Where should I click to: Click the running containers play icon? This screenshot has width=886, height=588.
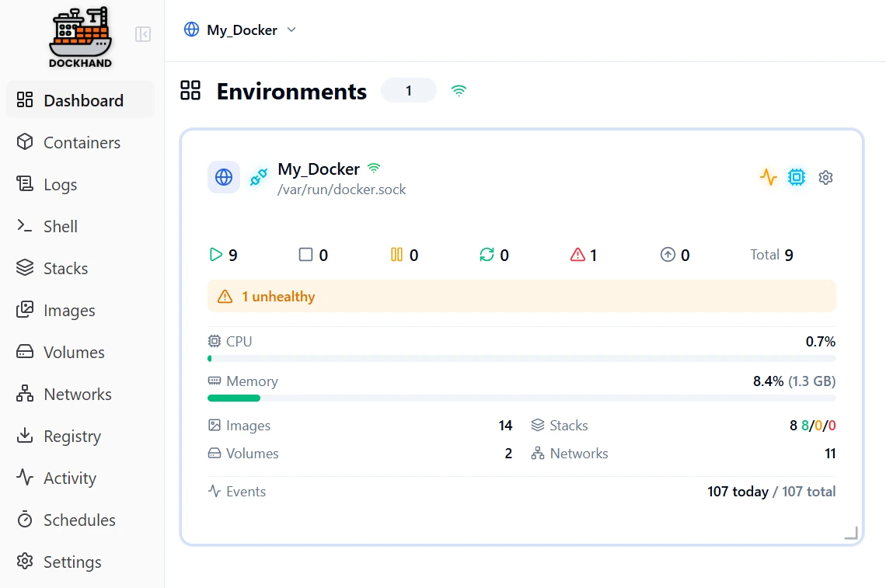click(215, 254)
